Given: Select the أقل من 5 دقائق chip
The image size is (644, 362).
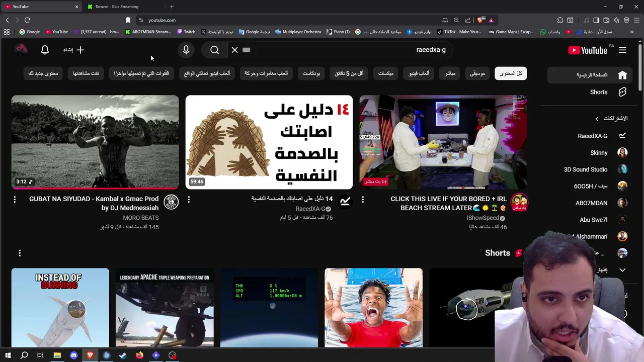Looking at the screenshot, I should click(x=349, y=73).
